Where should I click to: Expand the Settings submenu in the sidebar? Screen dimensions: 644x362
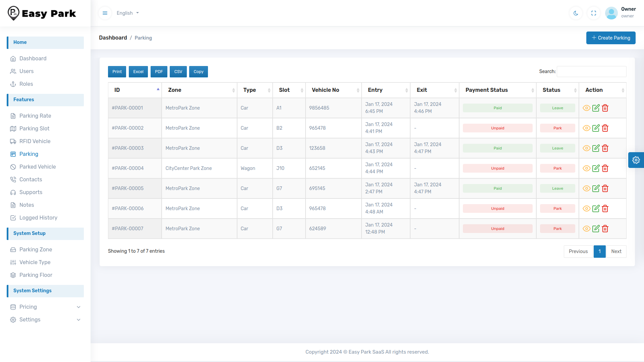[x=45, y=319]
